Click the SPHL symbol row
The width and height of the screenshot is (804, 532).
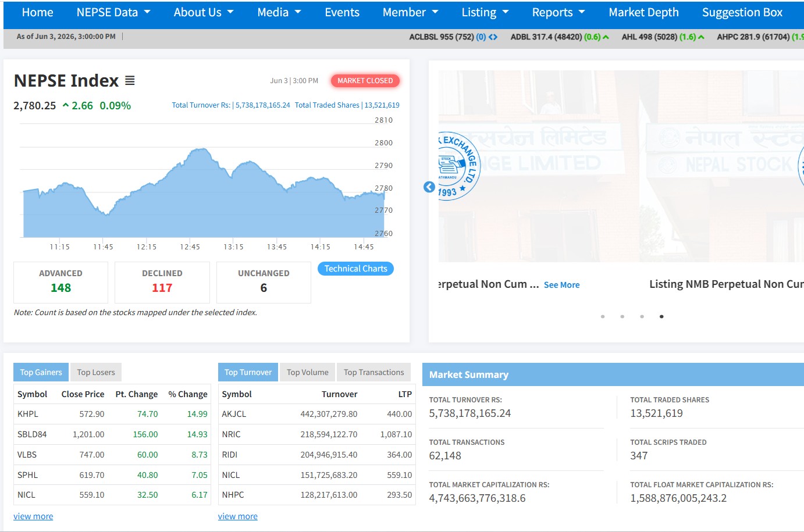[x=112, y=475]
